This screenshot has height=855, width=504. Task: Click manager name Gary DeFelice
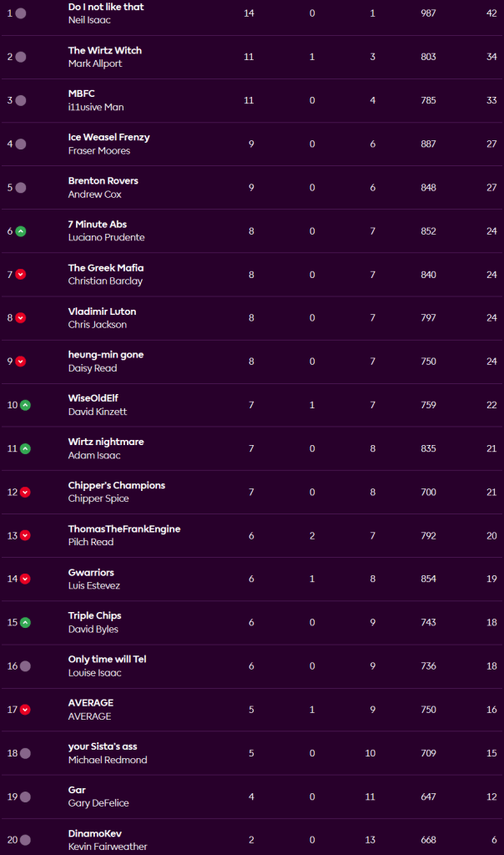click(x=98, y=803)
